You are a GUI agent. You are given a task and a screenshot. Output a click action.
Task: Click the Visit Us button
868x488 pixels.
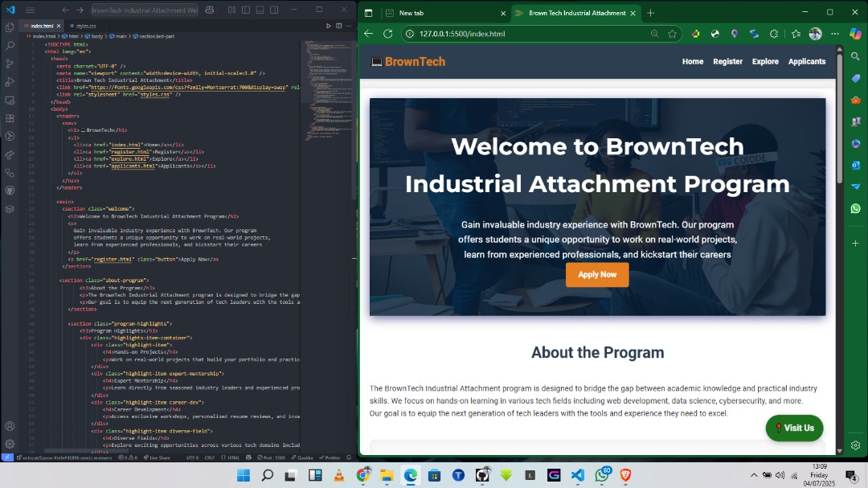tap(794, 429)
